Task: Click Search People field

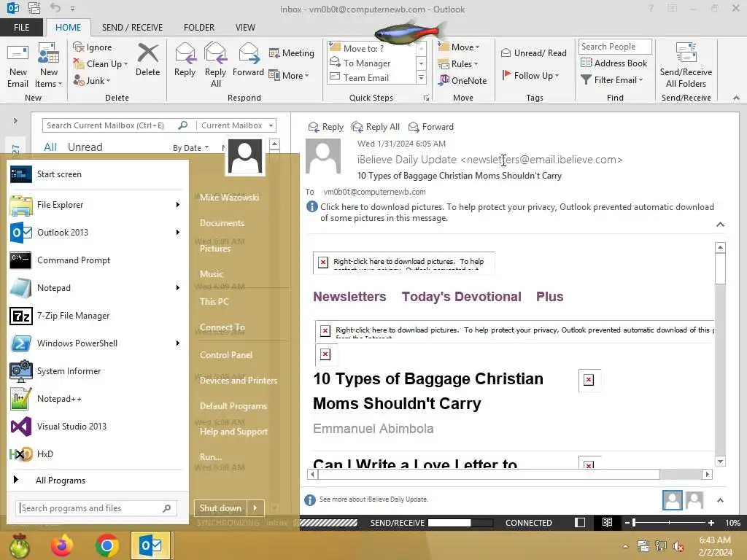Action: point(615,47)
